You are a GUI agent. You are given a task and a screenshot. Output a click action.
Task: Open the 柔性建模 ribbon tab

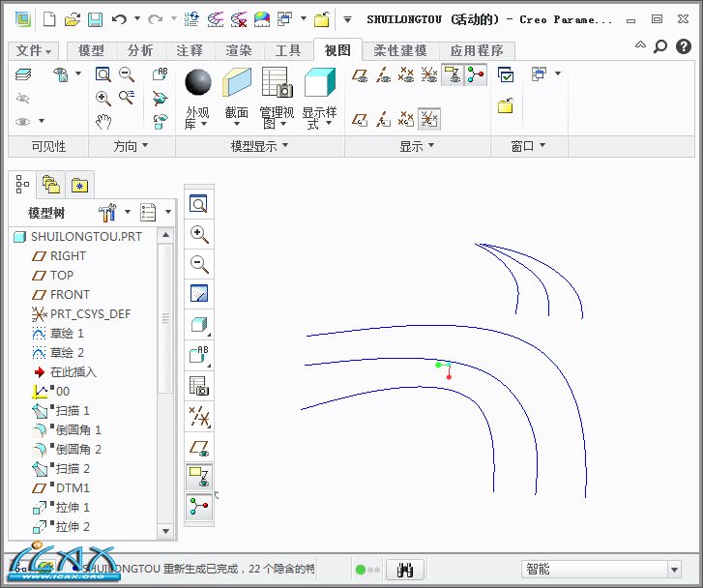pyautogui.click(x=400, y=50)
